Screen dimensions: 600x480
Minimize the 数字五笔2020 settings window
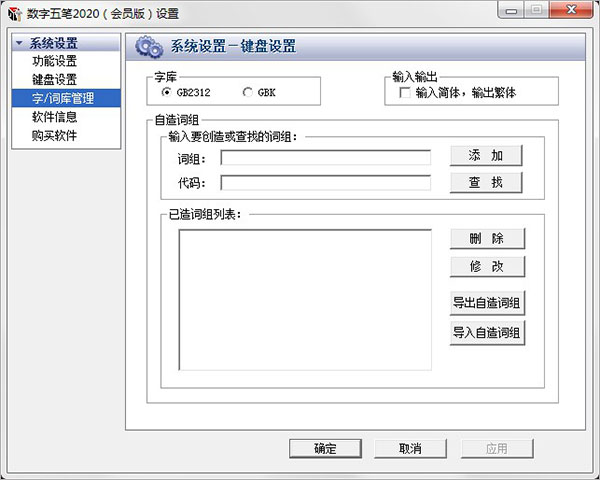(511, 10)
